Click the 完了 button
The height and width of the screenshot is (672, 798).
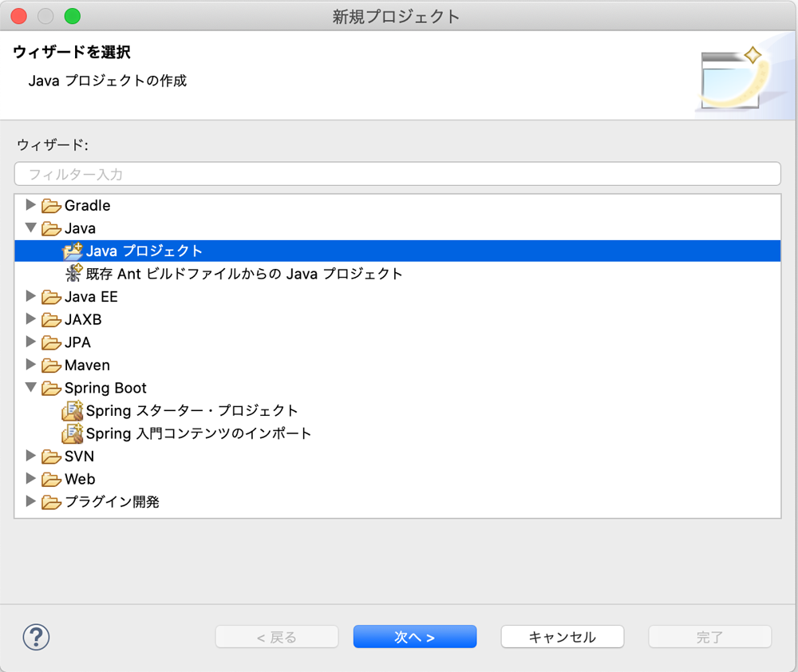point(710,637)
